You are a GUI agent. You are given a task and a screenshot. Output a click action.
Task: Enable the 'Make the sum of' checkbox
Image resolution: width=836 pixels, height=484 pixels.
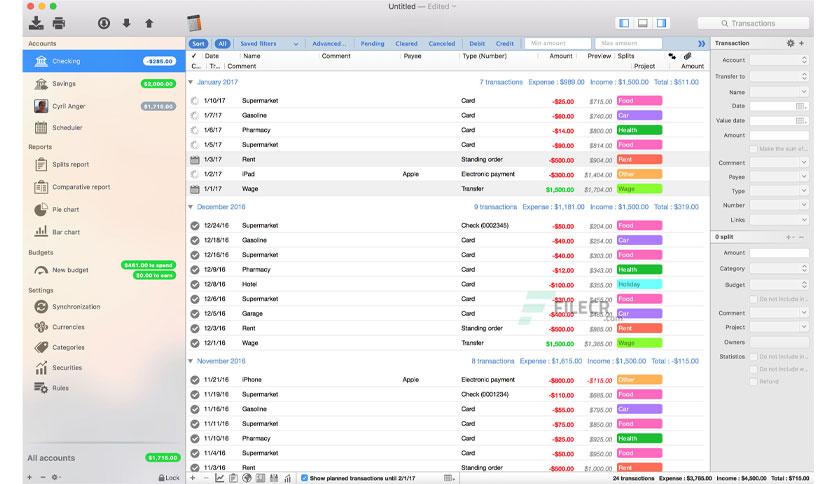coord(753,149)
